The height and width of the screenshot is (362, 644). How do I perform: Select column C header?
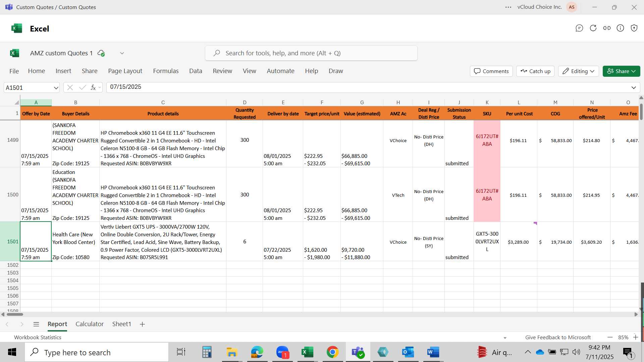coord(163,102)
